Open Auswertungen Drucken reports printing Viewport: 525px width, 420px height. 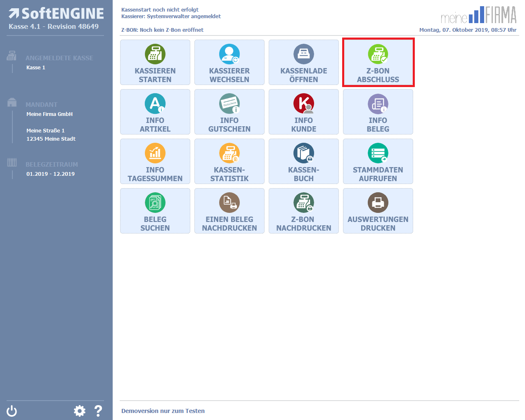378,211
